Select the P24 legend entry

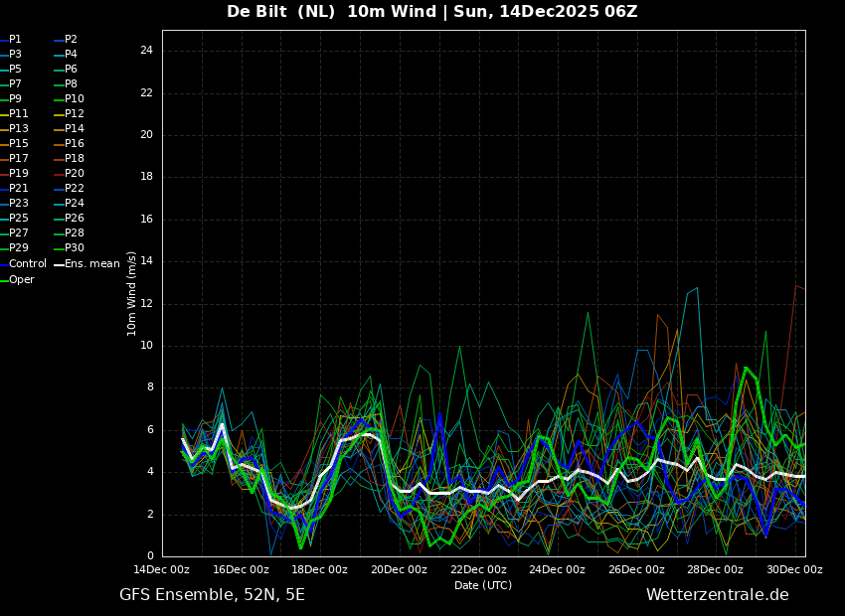coord(75,204)
